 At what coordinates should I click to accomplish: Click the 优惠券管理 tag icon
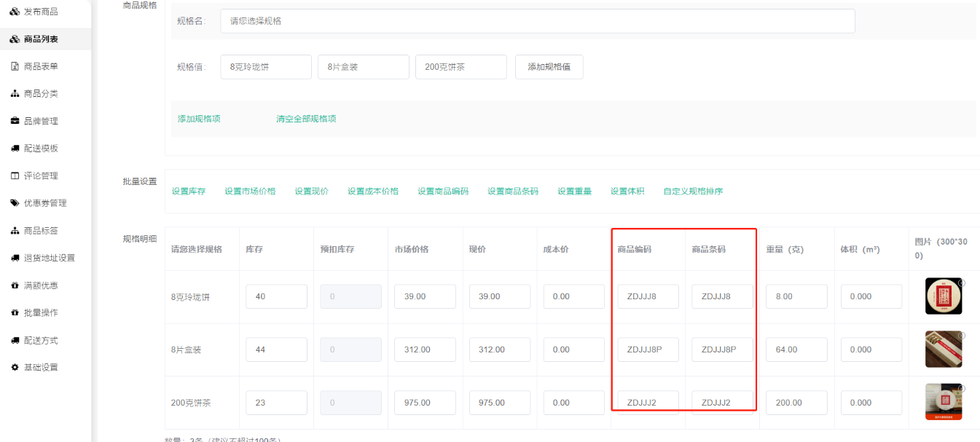[15, 203]
